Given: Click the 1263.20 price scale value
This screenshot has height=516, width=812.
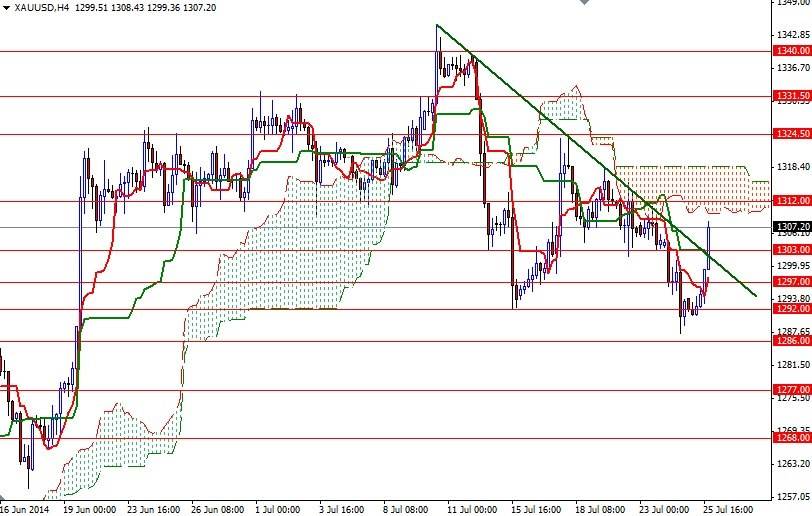Looking at the screenshot, I should pos(793,463).
